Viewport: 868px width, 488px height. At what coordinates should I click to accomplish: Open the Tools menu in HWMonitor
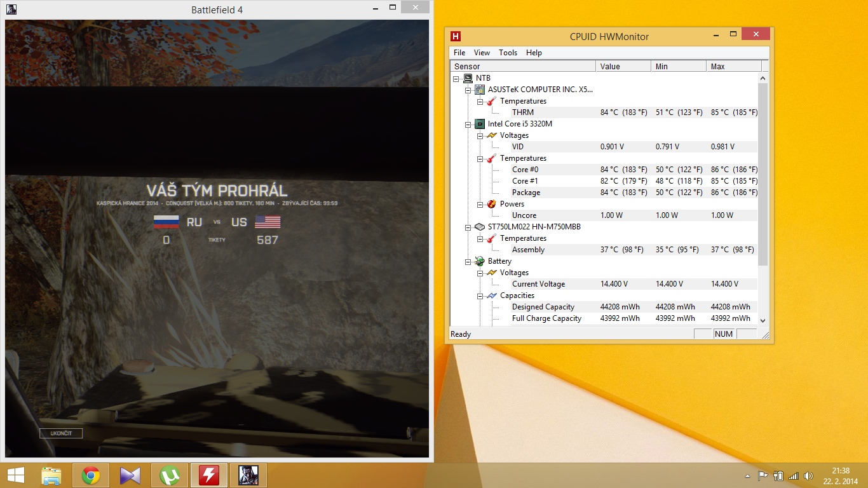point(508,53)
